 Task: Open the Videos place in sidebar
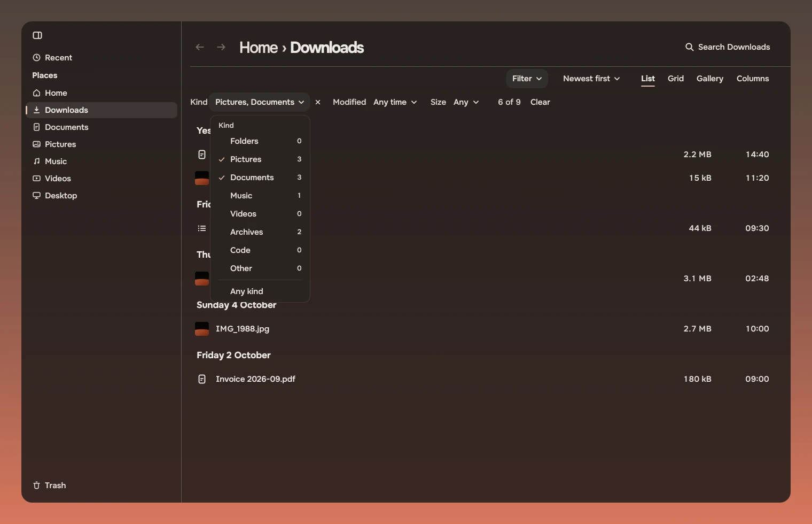click(101, 179)
